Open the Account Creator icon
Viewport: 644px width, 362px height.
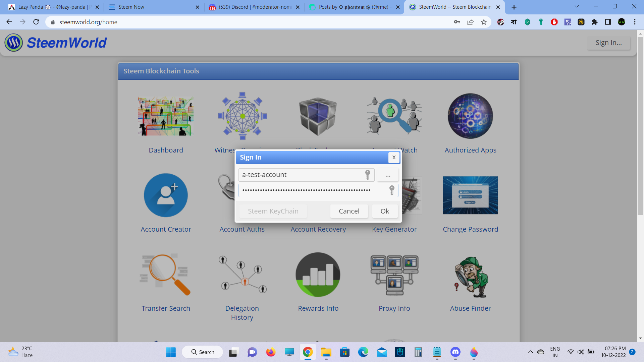(166, 195)
